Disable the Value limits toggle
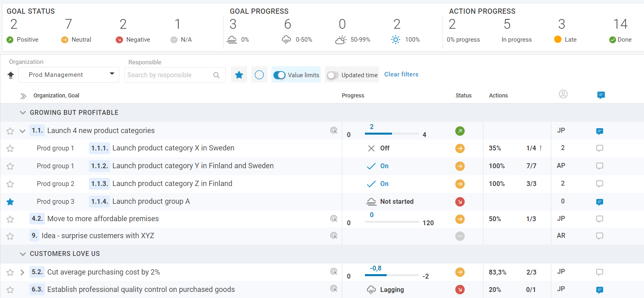 coord(280,75)
